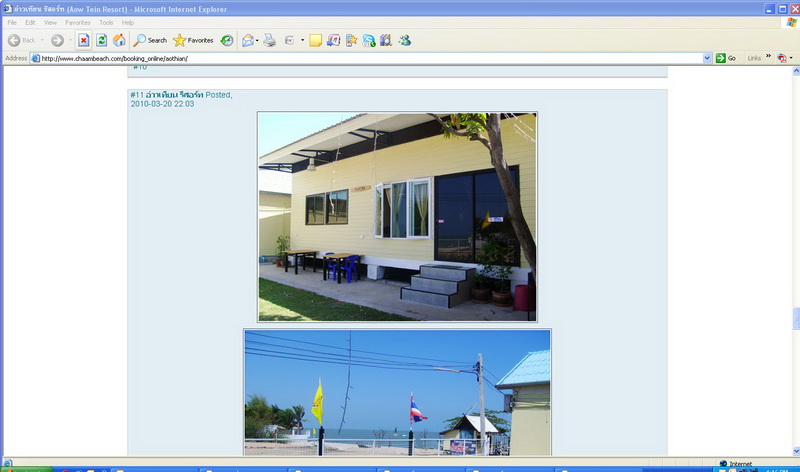Click the scrollbar up arrow
This screenshot has height=472, width=800.
click(796, 71)
